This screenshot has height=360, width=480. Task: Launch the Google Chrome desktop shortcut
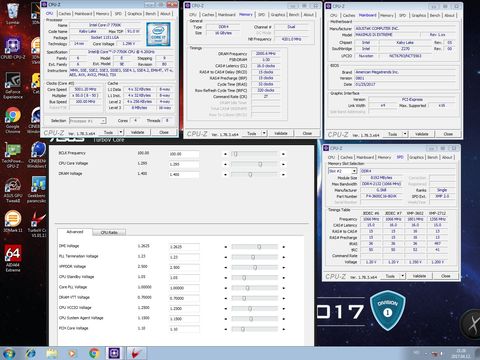[13, 120]
